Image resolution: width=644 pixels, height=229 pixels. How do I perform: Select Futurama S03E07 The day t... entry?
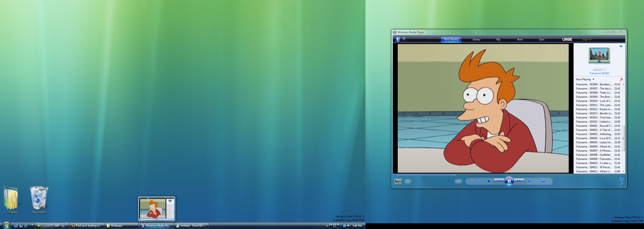pyautogui.click(x=598, y=89)
